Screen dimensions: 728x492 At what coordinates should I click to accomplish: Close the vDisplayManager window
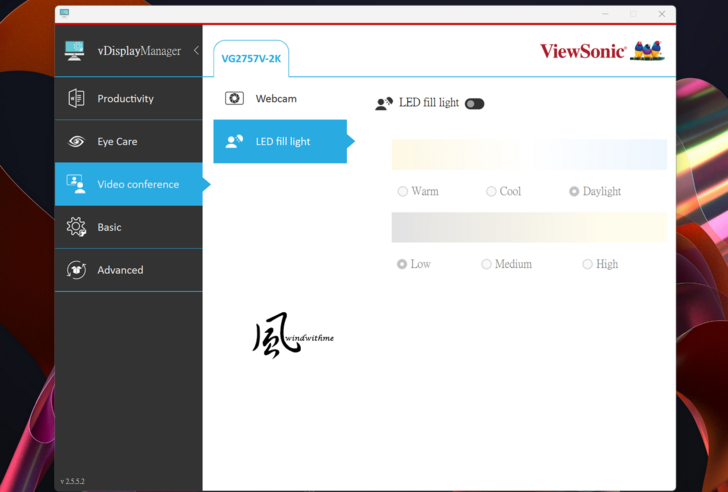click(662, 14)
